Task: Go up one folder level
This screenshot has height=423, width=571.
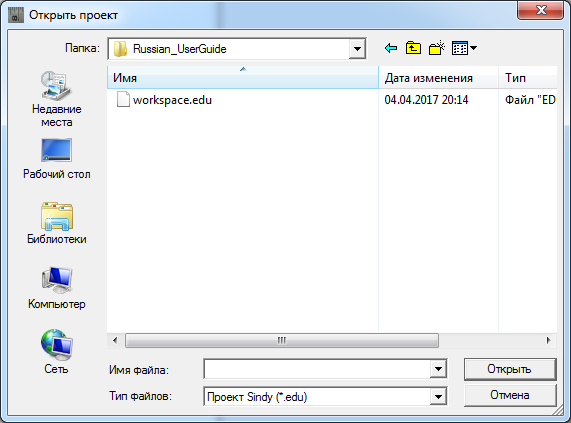Action: click(413, 48)
